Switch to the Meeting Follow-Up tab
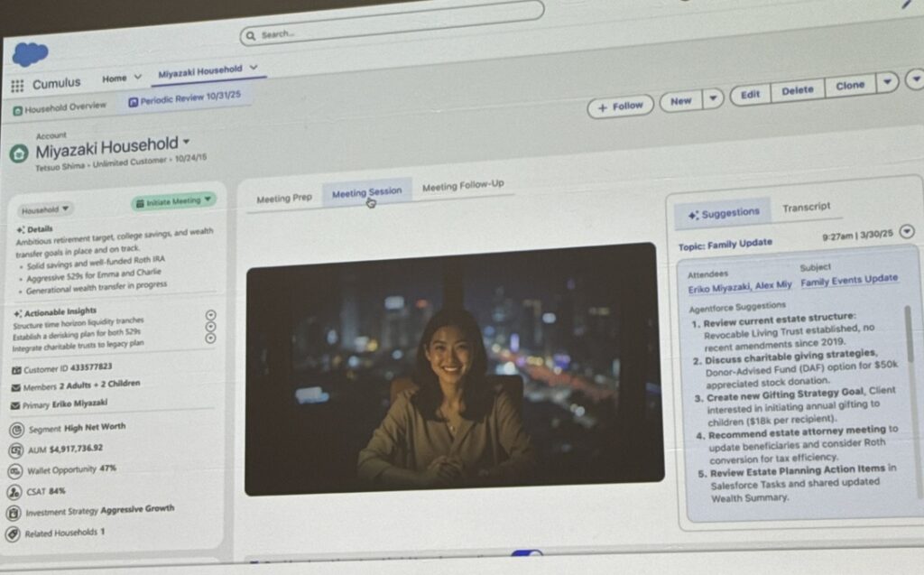 [x=464, y=184]
